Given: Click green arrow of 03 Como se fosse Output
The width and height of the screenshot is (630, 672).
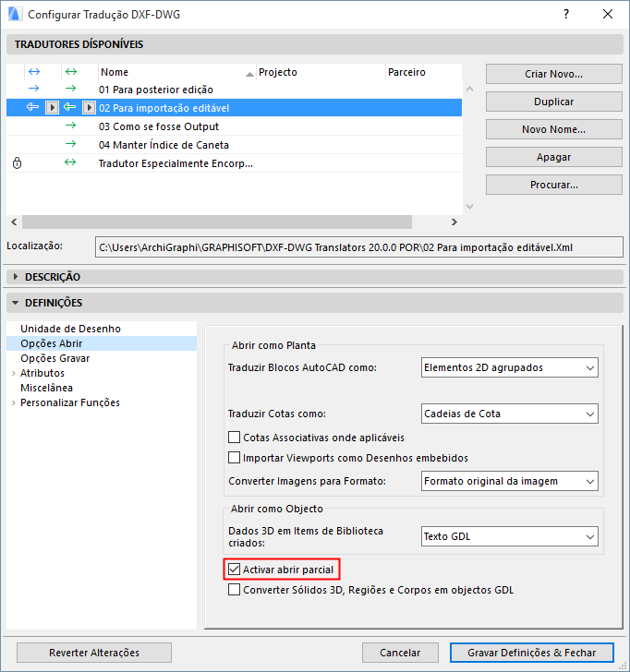Looking at the screenshot, I should [x=71, y=126].
